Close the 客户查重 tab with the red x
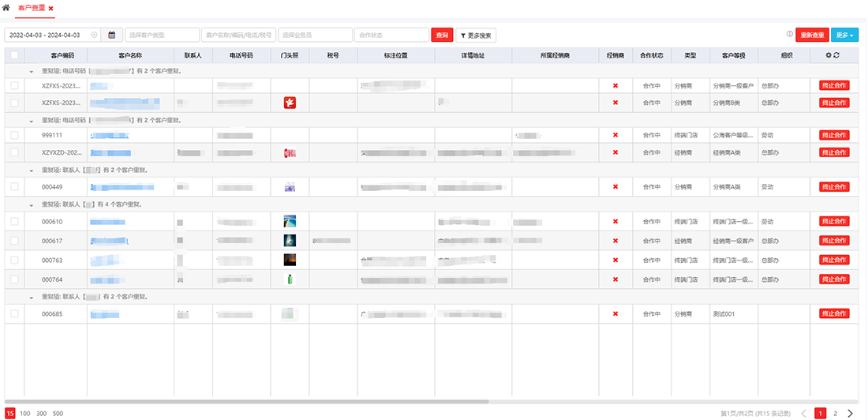The height and width of the screenshot is (420, 868). 51,8
